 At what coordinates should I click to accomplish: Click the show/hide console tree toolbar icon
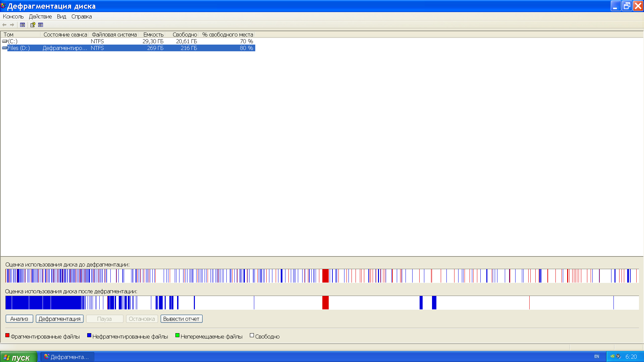(22, 25)
